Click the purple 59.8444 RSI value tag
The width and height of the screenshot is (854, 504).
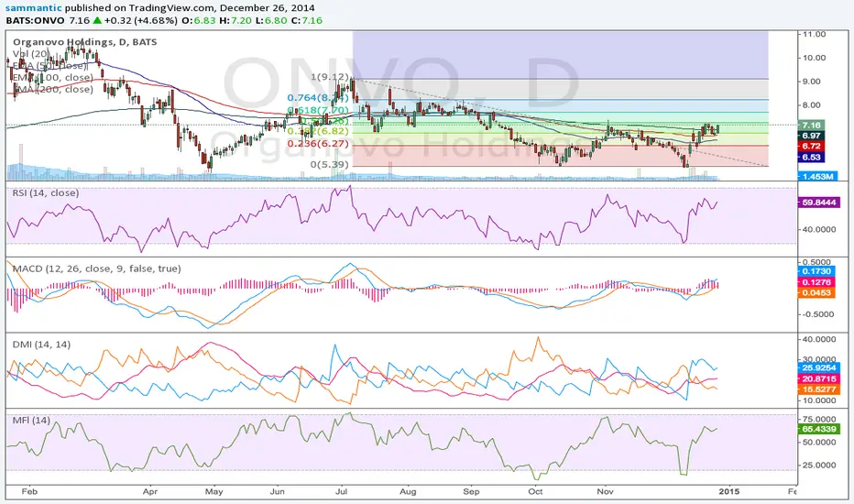[820, 203]
